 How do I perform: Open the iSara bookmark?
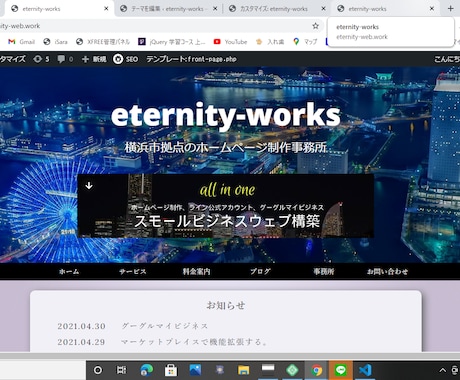coord(56,42)
